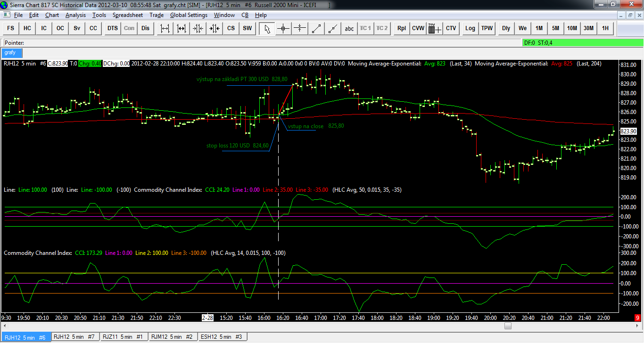Click the compress bar spacing icon

tap(198, 28)
